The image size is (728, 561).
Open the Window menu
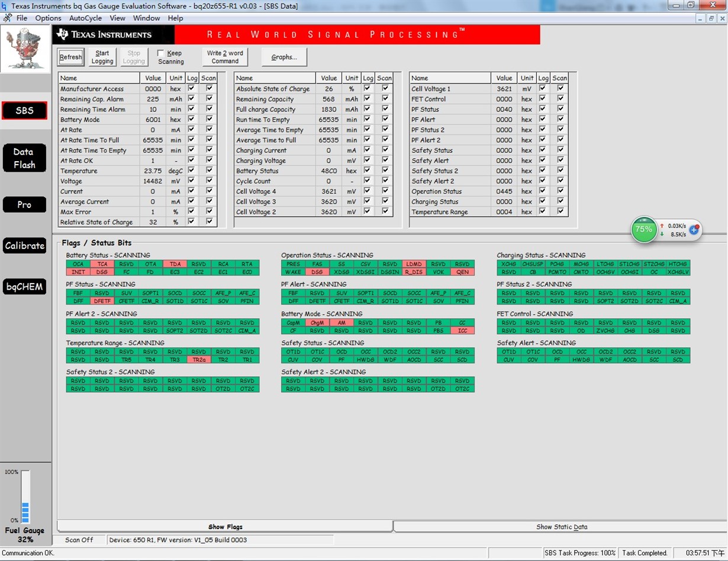tap(146, 18)
